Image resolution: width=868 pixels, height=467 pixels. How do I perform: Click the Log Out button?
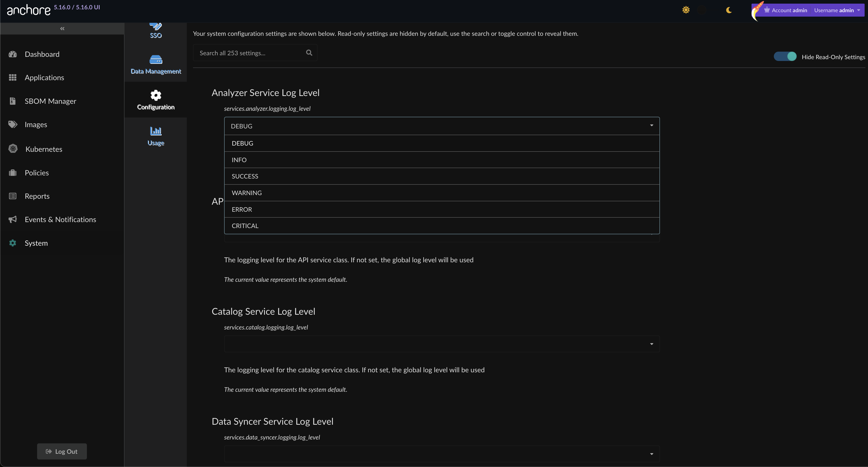(x=62, y=451)
